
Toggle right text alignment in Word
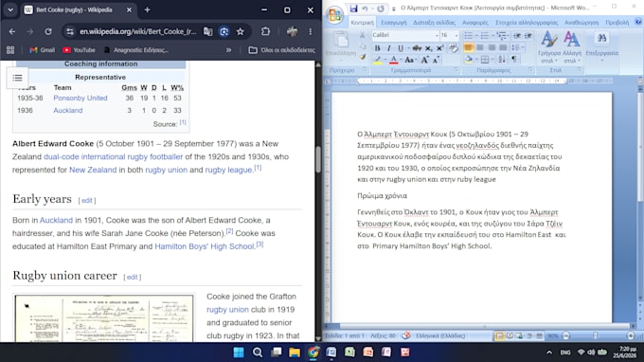(492, 47)
